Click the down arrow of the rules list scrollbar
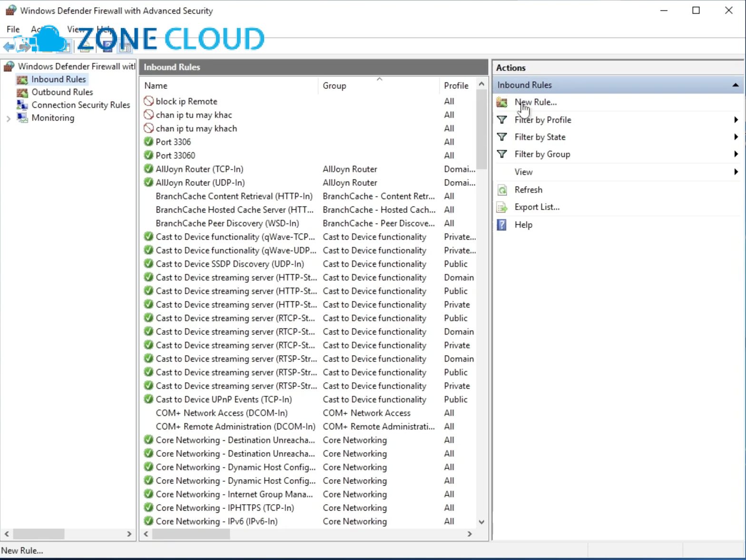746x560 pixels. [x=481, y=522]
